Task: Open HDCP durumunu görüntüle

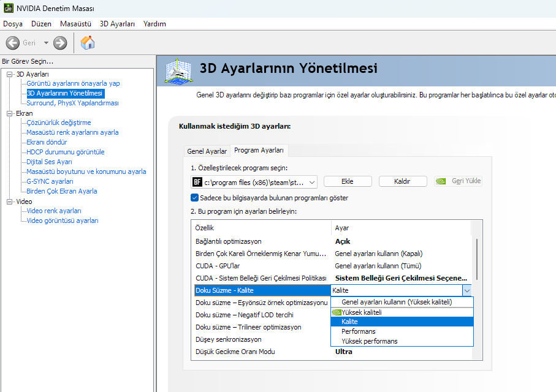Action: point(65,152)
